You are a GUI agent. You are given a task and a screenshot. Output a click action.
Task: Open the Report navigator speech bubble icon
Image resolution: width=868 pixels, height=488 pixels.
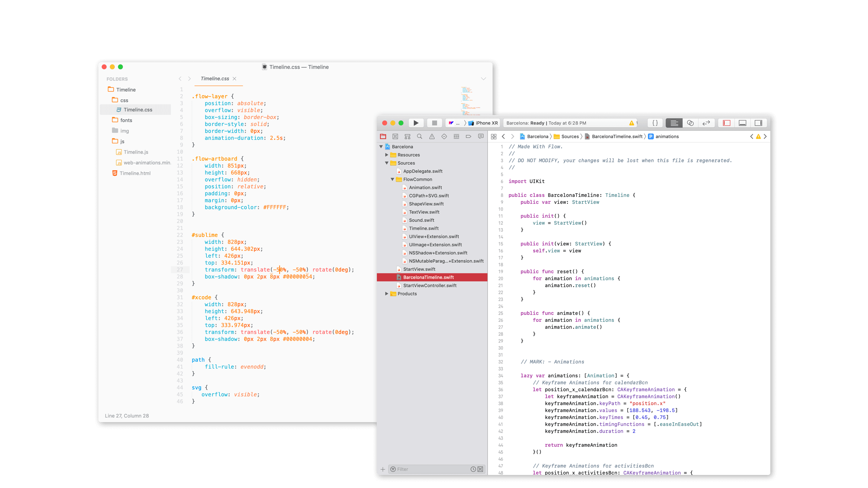tap(480, 136)
